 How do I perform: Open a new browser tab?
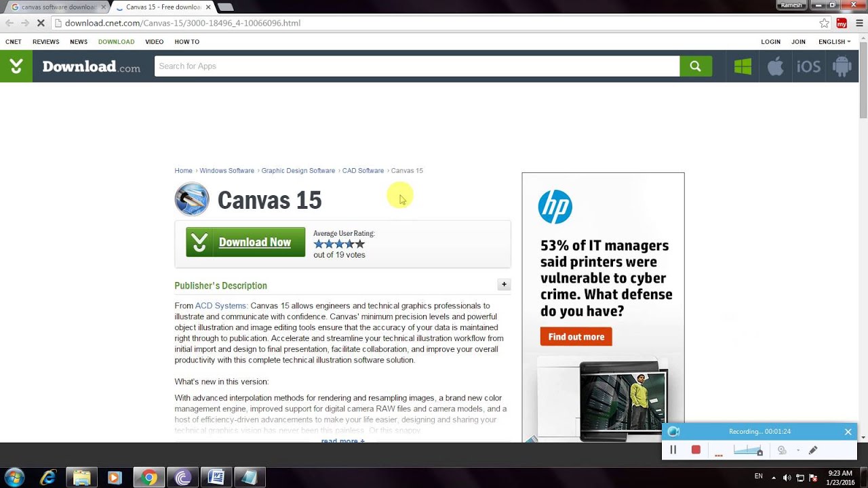[225, 7]
